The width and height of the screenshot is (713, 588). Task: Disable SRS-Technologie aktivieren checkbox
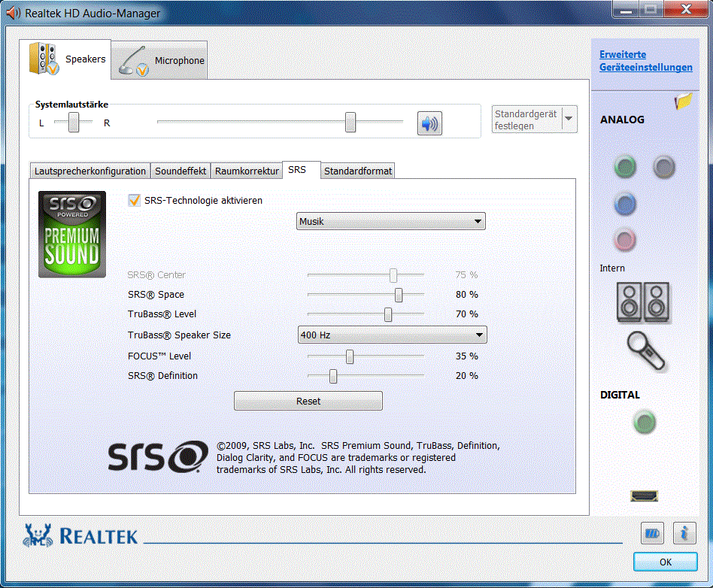[x=135, y=201]
